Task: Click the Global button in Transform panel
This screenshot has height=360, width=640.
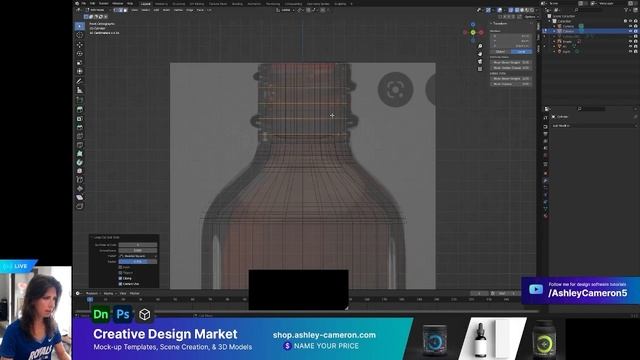Action: click(500, 52)
